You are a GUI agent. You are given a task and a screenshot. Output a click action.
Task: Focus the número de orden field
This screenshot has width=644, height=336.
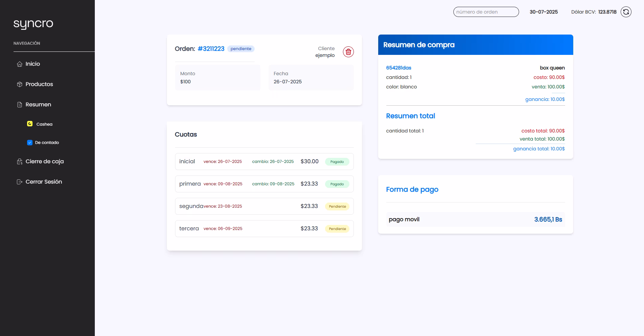click(x=486, y=12)
